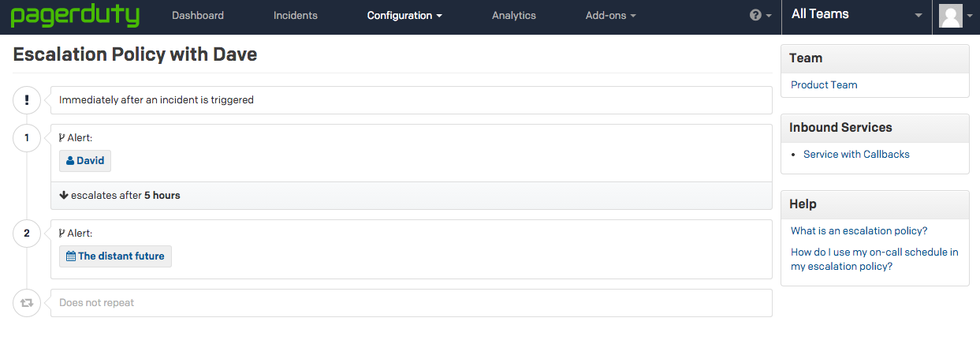Click the step 1 circle marker
The height and width of the screenshot is (344, 980).
pos(27,138)
